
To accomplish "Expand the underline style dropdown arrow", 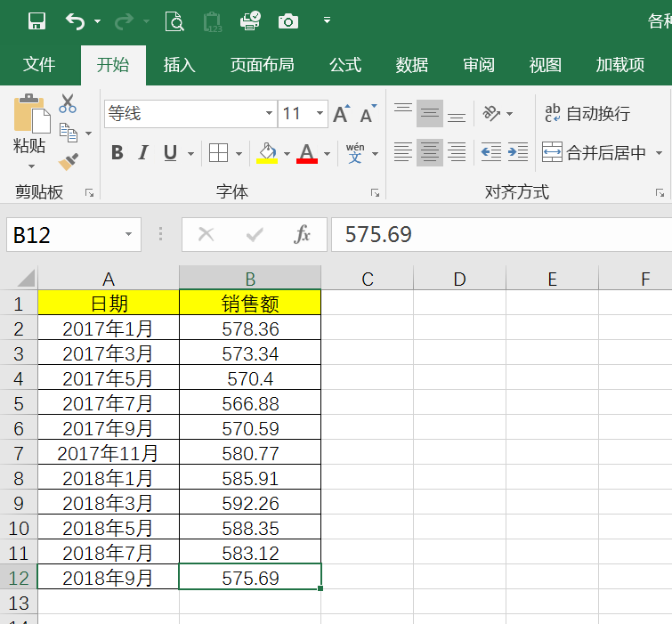I will [190, 153].
